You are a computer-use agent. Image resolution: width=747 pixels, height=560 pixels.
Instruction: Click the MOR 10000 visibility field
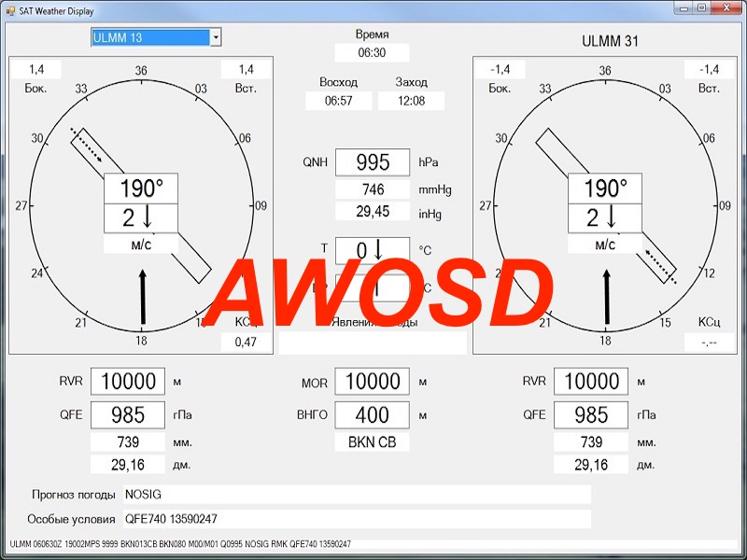click(x=373, y=382)
